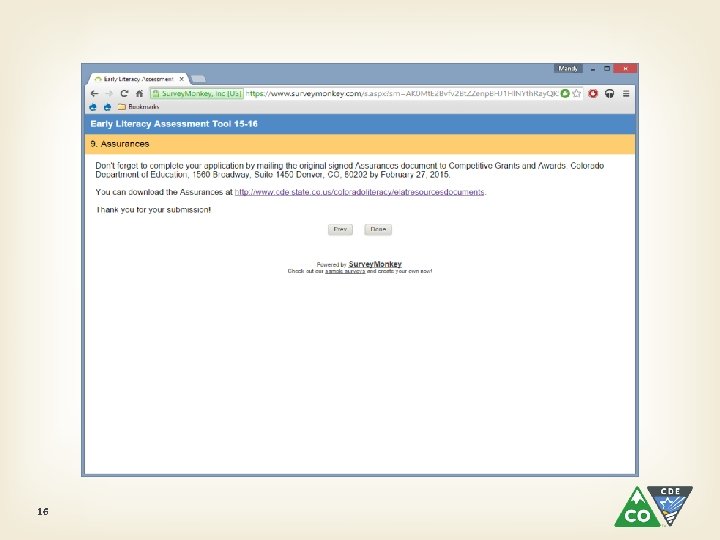Open the Assurances download link
The height and width of the screenshot is (540, 720).
(359, 192)
